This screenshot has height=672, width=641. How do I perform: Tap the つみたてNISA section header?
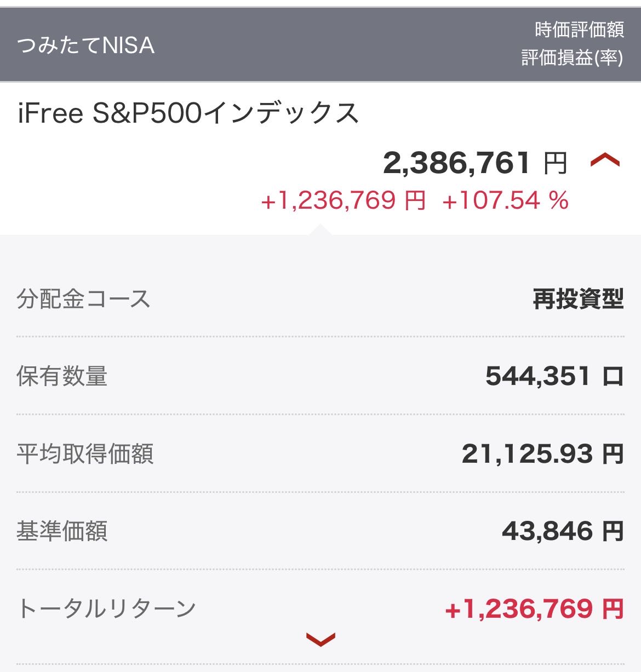point(86,45)
